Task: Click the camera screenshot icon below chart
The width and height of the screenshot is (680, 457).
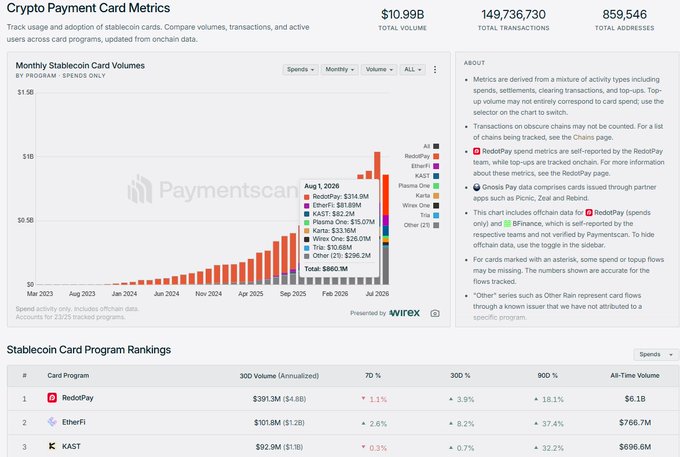Action: tap(435, 313)
